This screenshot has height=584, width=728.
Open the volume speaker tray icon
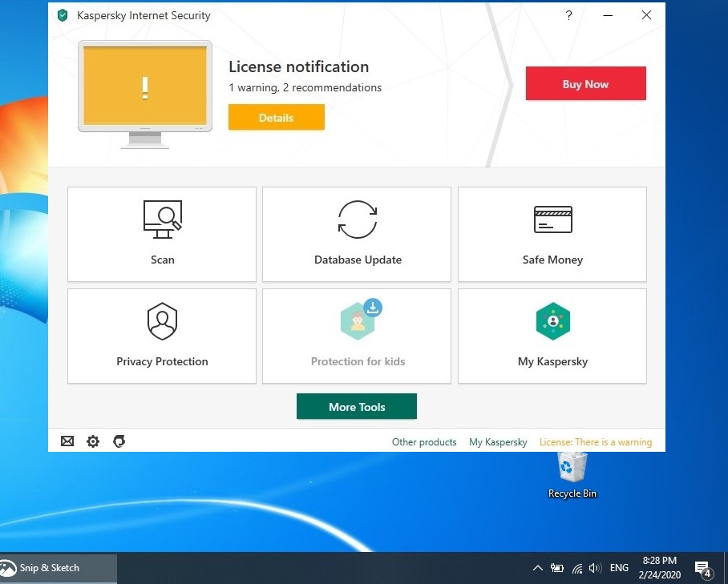click(595, 568)
